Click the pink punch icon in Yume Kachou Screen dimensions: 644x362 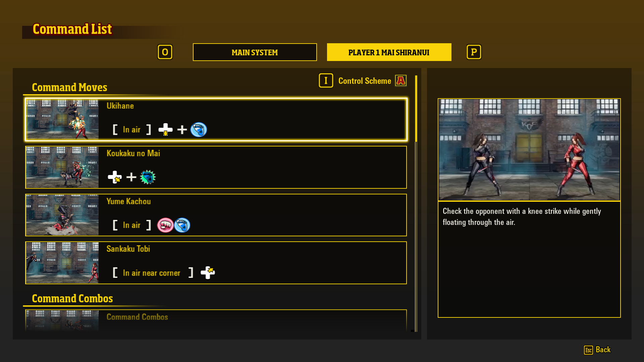[165, 225]
